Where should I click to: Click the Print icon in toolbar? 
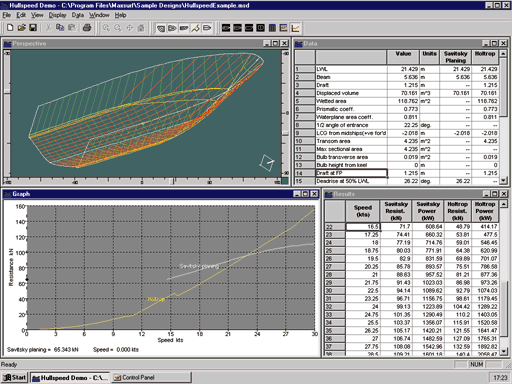coord(87,28)
